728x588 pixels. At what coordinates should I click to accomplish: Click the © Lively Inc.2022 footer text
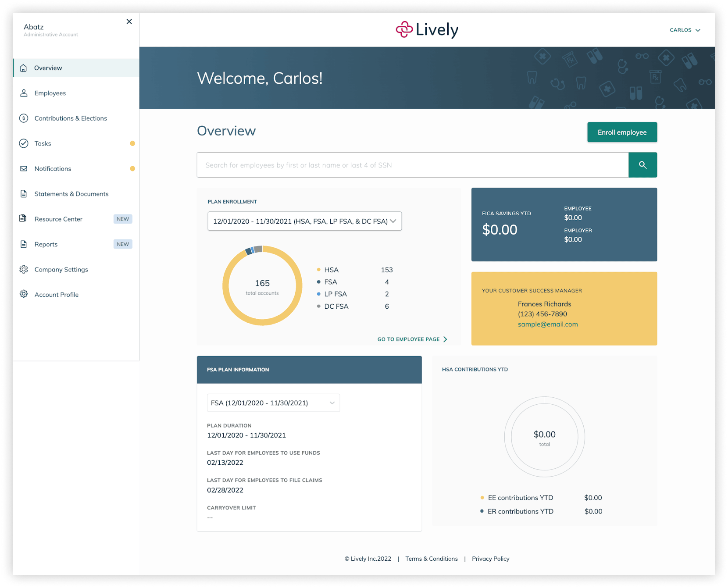click(x=368, y=559)
